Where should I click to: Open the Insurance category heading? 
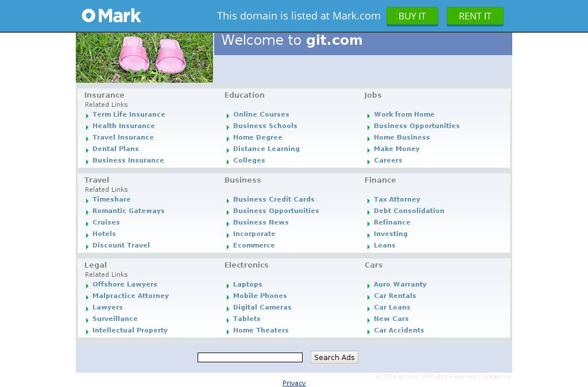click(x=104, y=95)
